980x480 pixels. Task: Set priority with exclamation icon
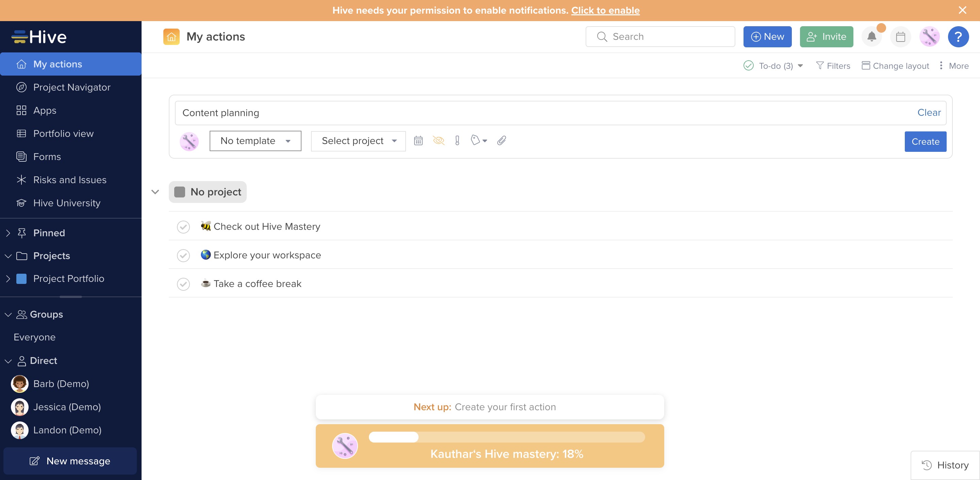457,141
